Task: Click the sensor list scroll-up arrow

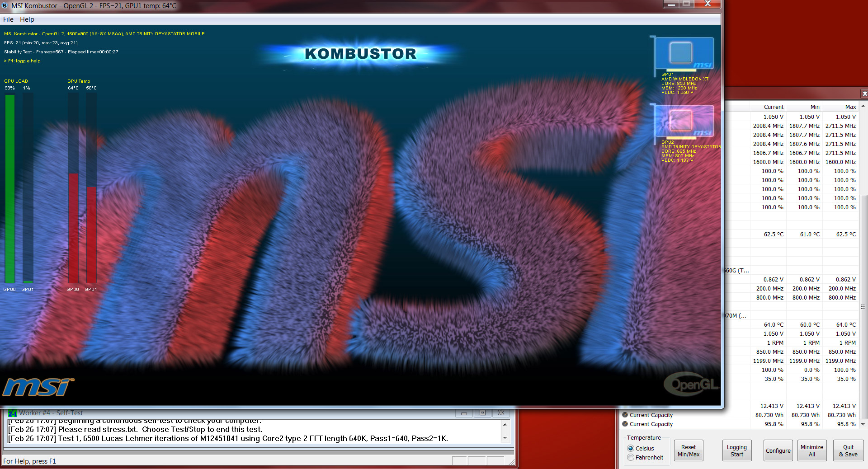Action: pyautogui.click(x=863, y=107)
